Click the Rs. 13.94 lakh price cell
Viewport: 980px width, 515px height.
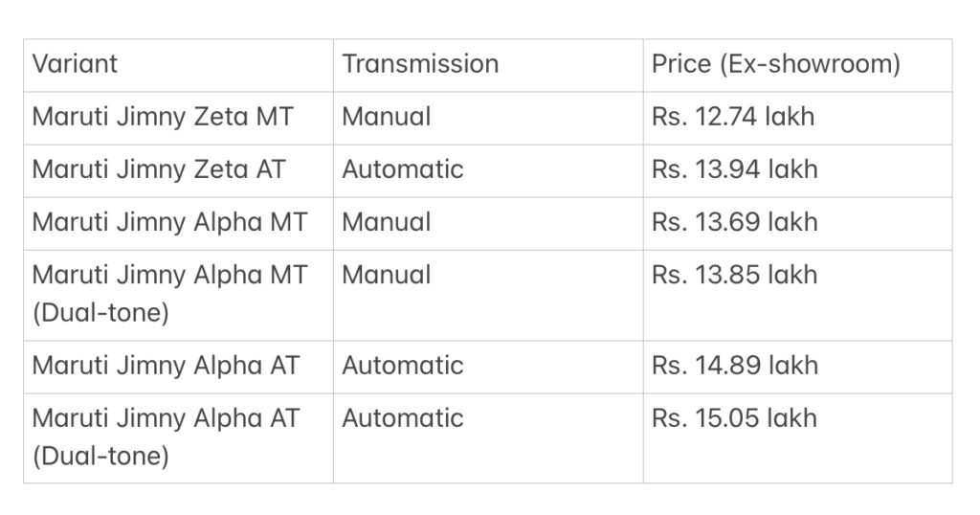coord(797,171)
